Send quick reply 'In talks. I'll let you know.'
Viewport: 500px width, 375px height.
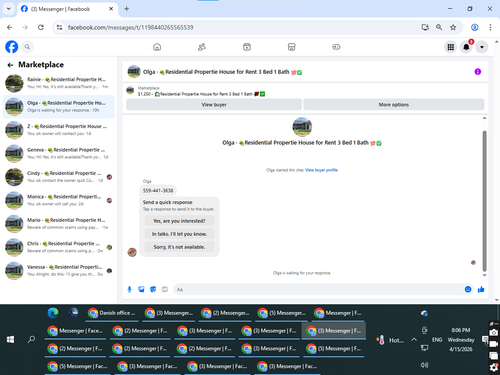coord(179,234)
